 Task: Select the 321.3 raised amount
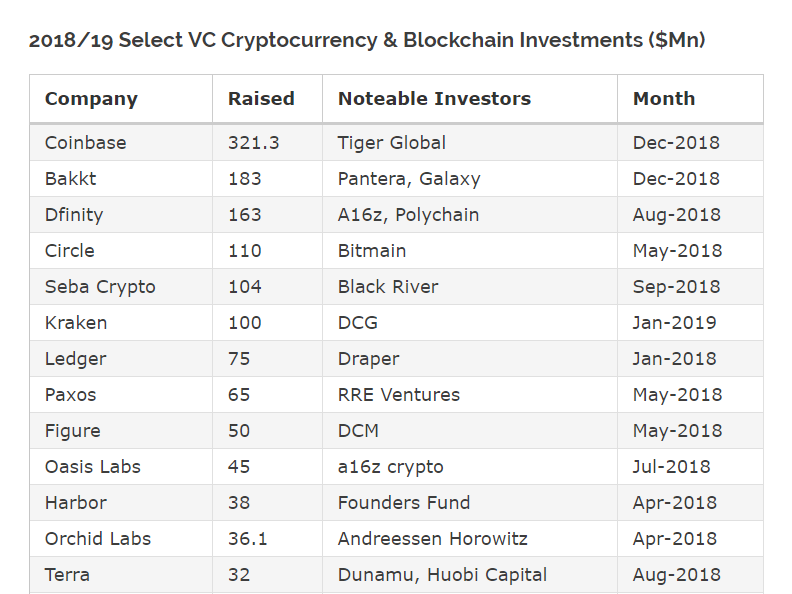254,143
